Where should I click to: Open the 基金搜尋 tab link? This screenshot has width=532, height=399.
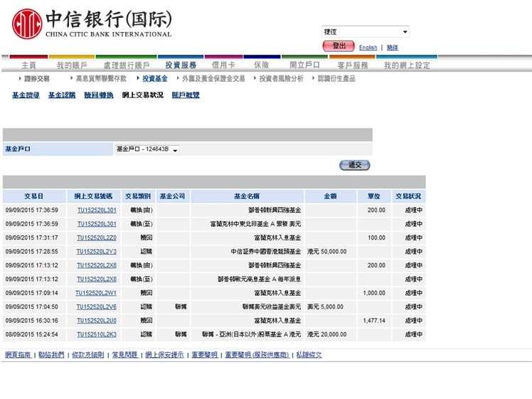tap(26, 95)
